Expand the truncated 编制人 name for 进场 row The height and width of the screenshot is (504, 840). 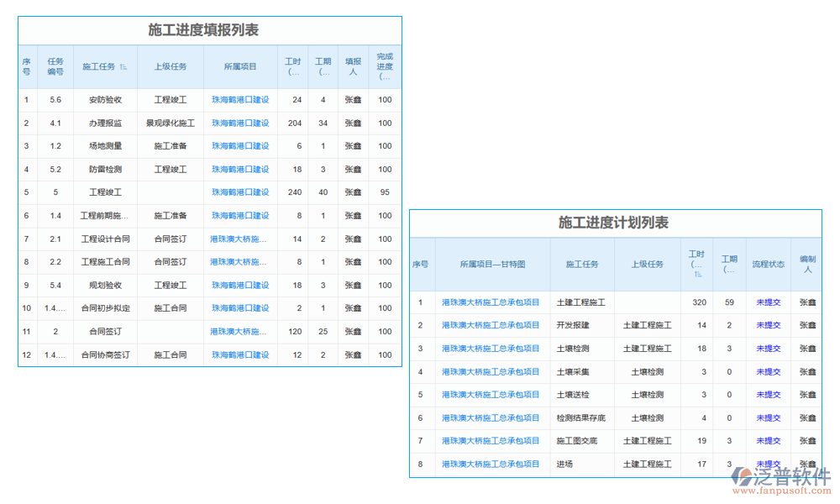pos(806,464)
